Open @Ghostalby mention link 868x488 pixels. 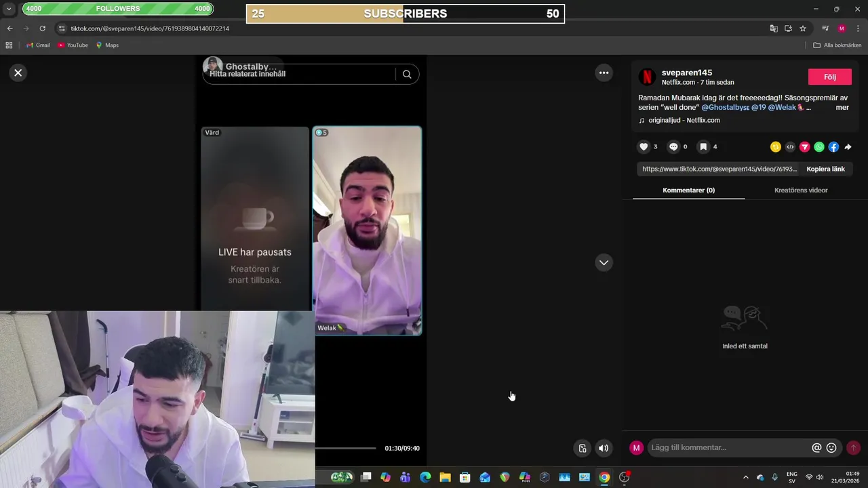[x=725, y=107]
